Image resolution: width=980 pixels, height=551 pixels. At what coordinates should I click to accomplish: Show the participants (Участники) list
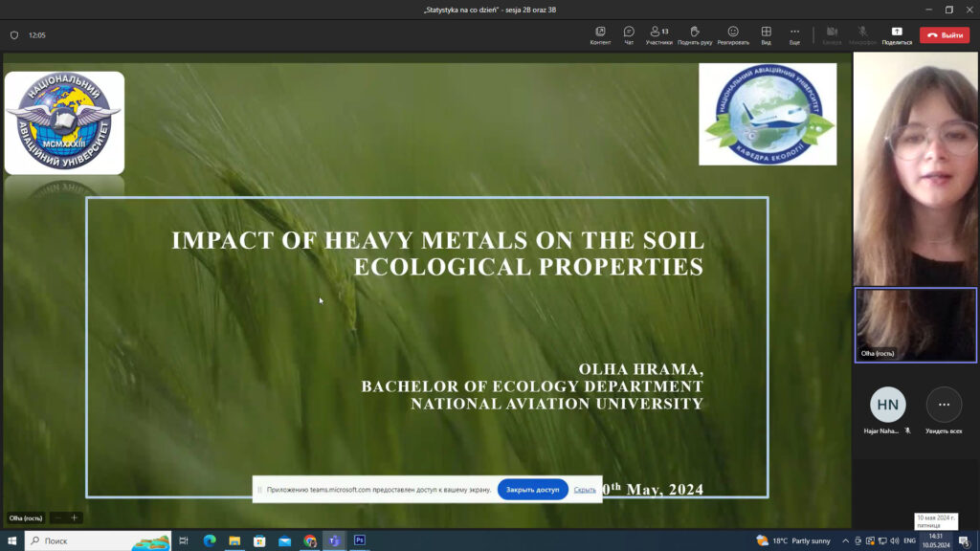coord(658,34)
